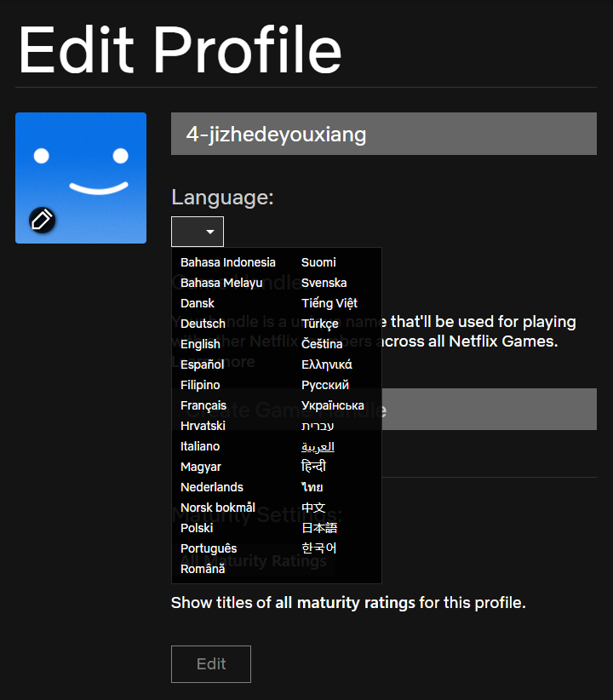Pick Svenska language option
613x700 pixels.
[x=324, y=283]
